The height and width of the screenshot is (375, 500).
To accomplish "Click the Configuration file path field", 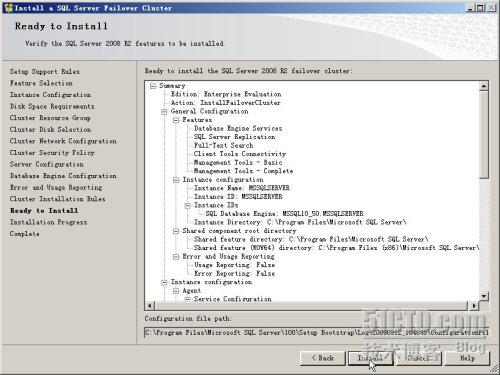I will pos(317,333).
